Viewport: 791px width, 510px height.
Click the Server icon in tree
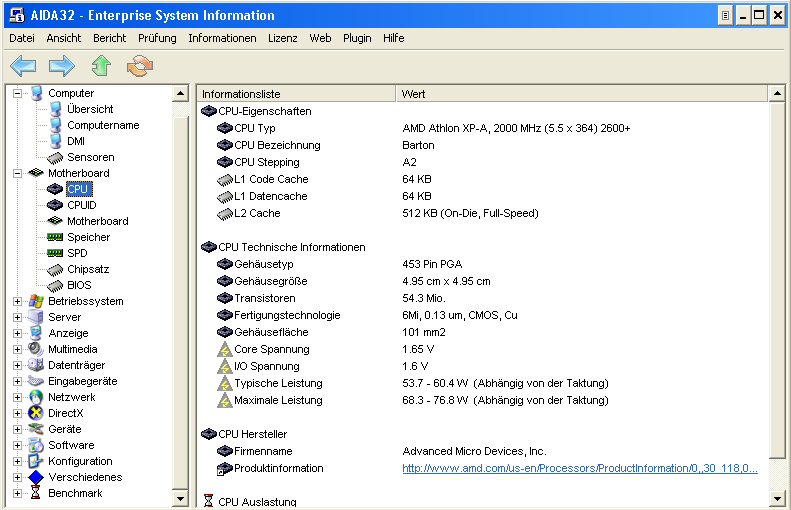tap(36, 317)
